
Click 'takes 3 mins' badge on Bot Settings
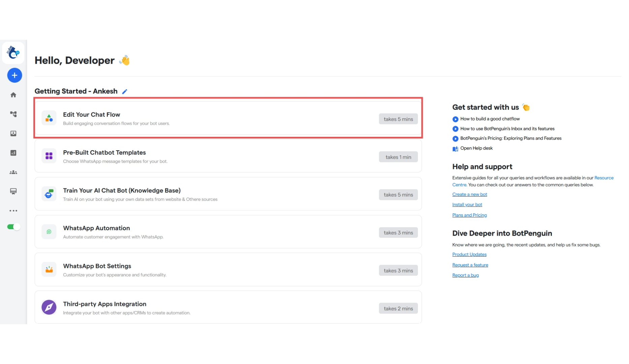(398, 271)
